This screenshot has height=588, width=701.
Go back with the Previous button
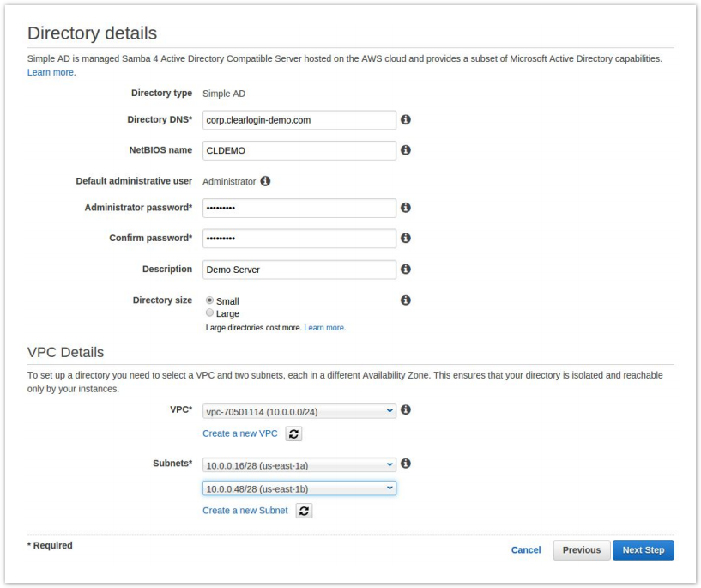click(x=582, y=550)
